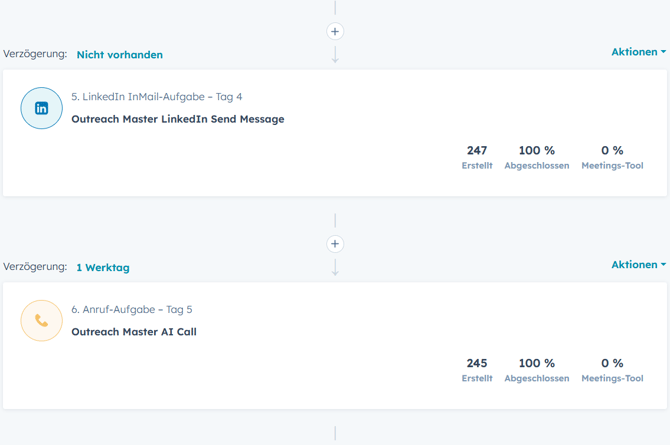This screenshot has height=445, width=670.
Task: Open 'Outreach Master LinkedIn Send Message' task
Action: 178,119
